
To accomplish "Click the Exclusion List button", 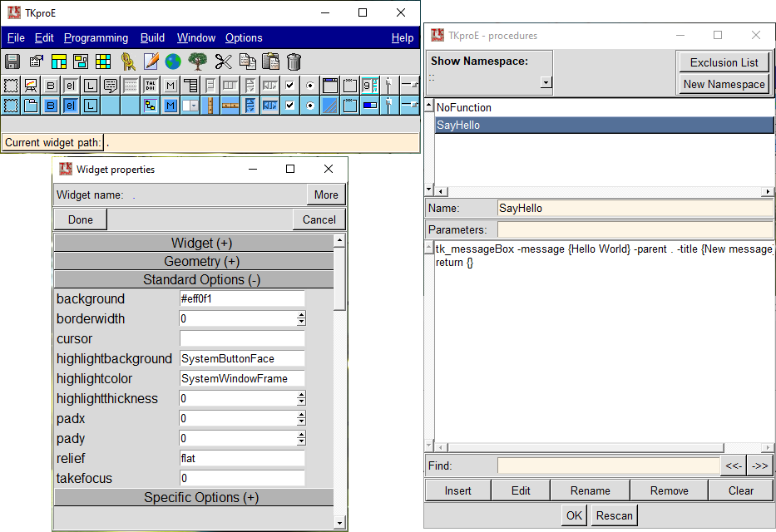I will [x=723, y=62].
